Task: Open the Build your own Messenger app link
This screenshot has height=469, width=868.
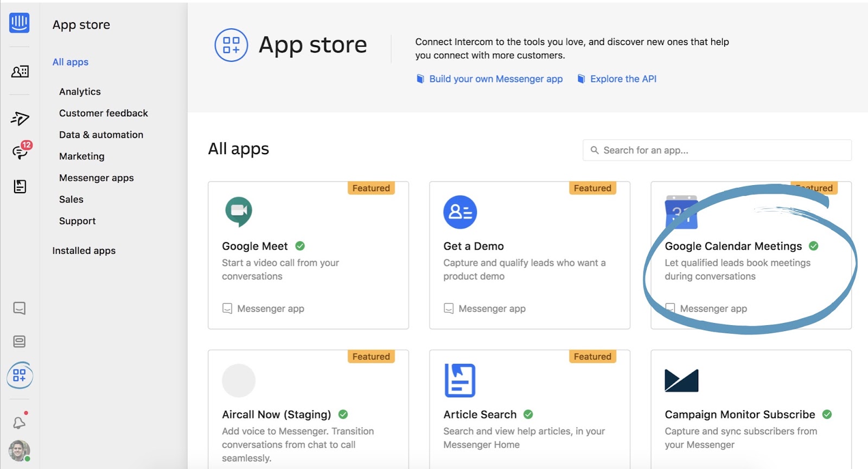Action: [496, 79]
